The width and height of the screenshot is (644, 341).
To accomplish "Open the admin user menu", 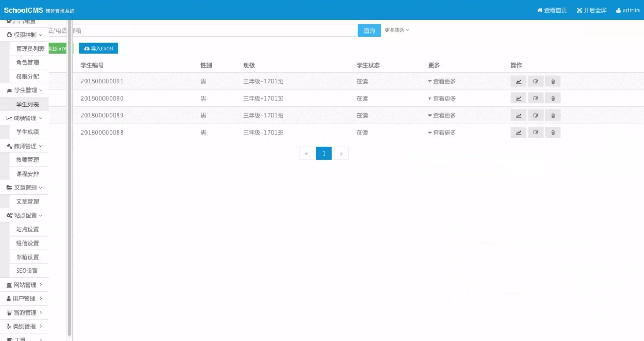I will pyautogui.click(x=627, y=10).
